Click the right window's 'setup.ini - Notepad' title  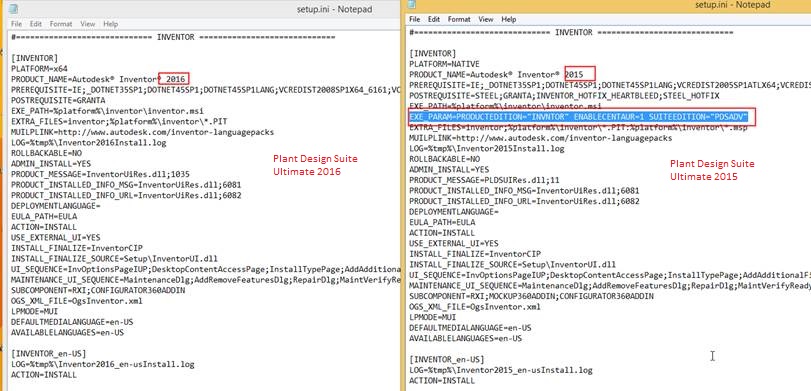coord(732,5)
